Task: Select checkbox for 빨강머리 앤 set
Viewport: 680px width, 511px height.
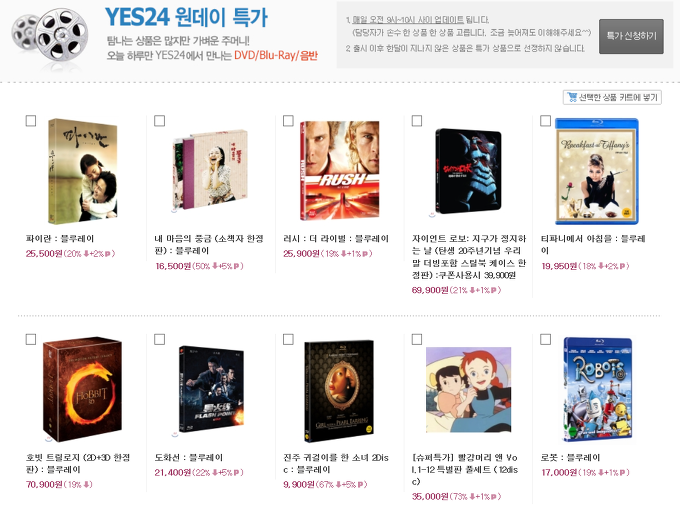Action: [x=417, y=339]
